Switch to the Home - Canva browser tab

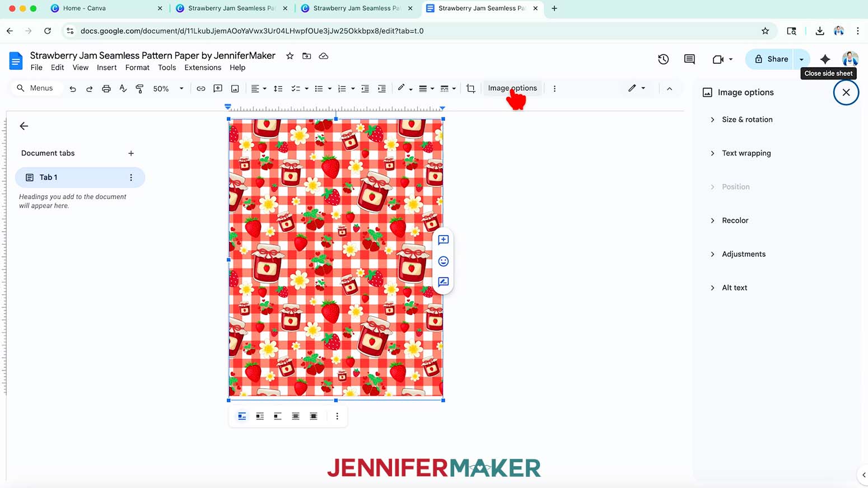(x=106, y=8)
